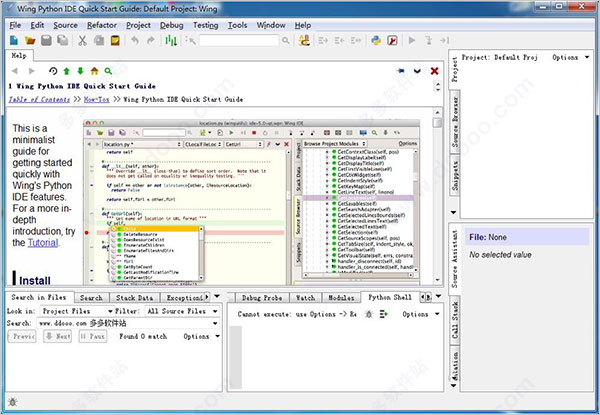
Task: Open the Testing menu
Action: click(x=205, y=25)
